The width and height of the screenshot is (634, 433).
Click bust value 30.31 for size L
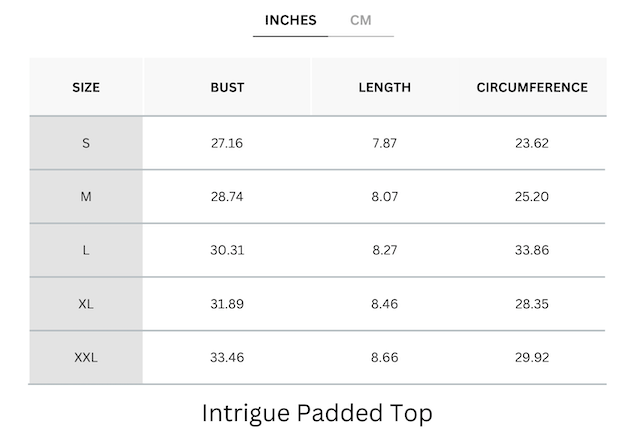point(227,250)
